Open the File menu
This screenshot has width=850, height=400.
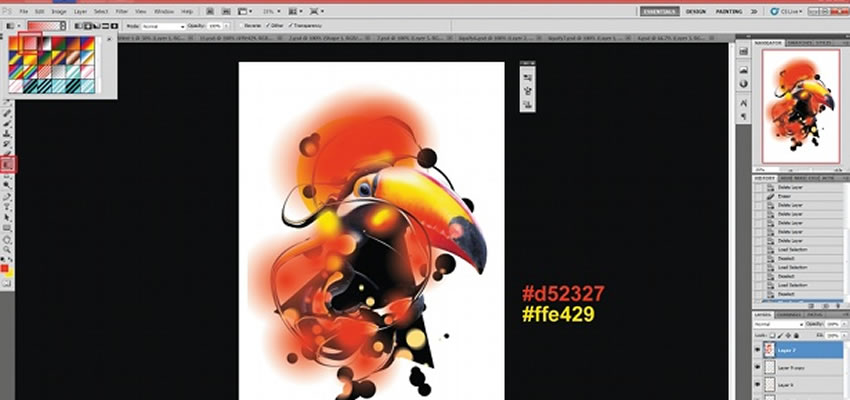(x=23, y=11)
